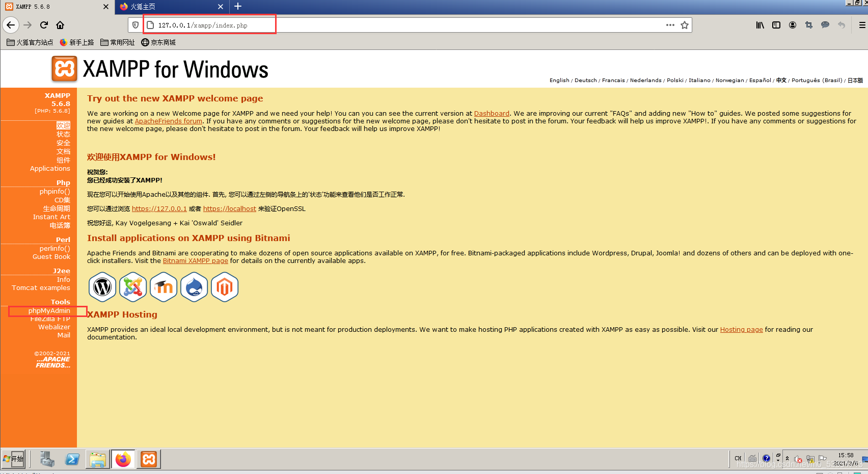The height and width of the screenshot is (474, 868).
Task: Open Mail in the sidebar
Action: [x=64, y=335]
